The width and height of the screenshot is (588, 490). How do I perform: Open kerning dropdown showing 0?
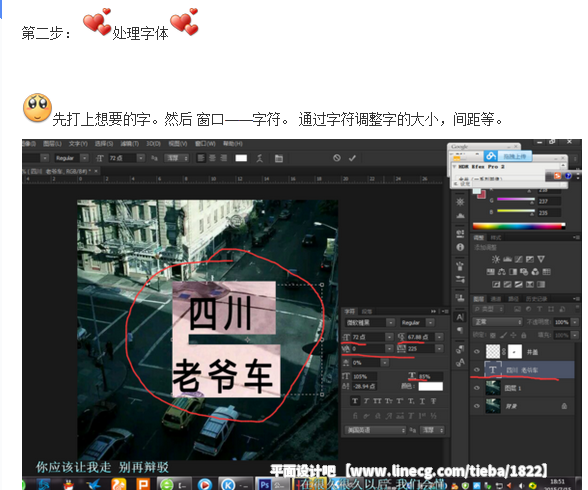389,349
